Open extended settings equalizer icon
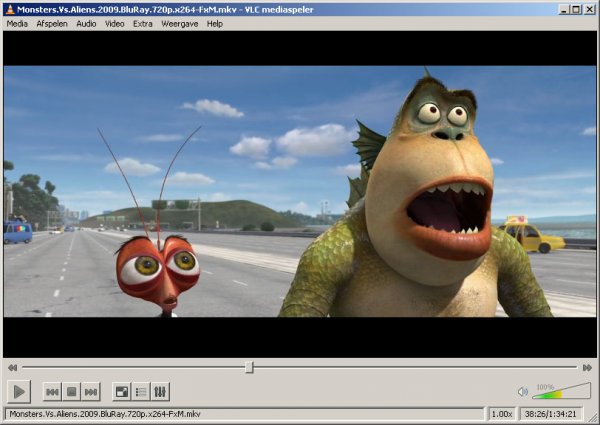This screenshot has height=425, width=600. [160, 392]
